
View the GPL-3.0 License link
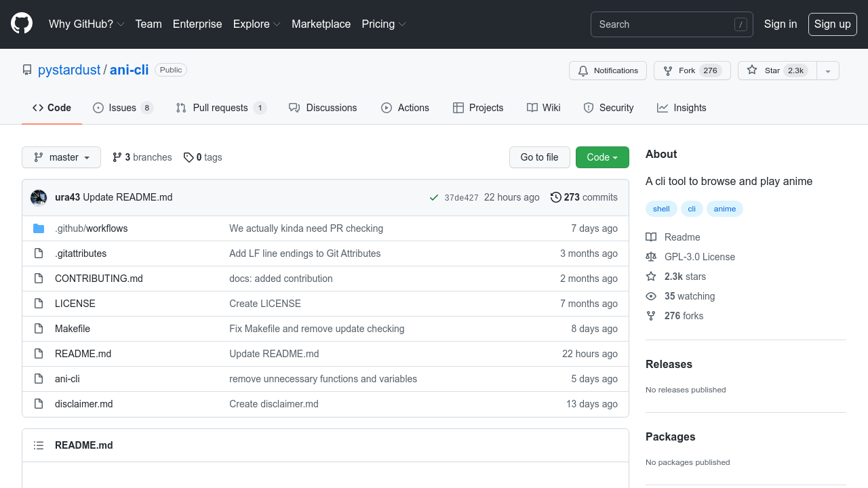(x=690, y=257)
